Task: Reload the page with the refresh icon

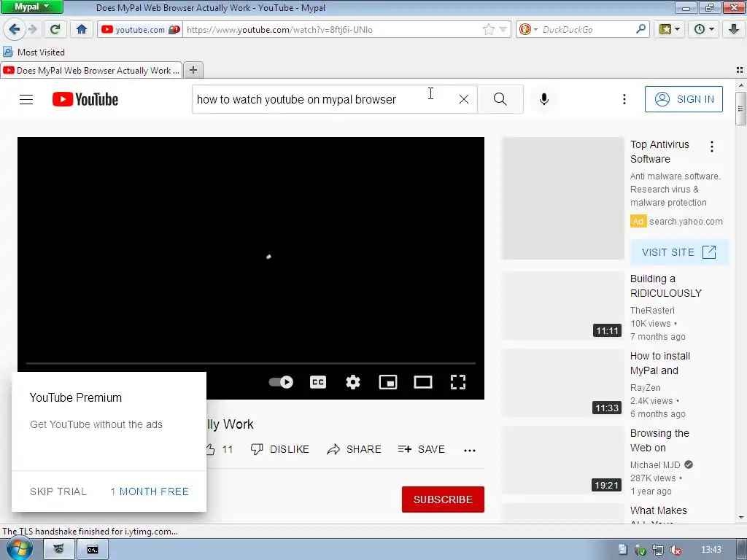Action: (55, 29)
